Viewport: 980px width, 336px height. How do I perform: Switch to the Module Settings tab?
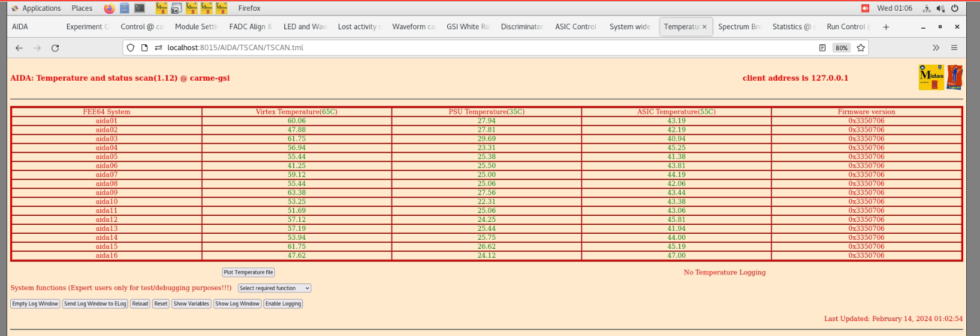click(196, 27)
